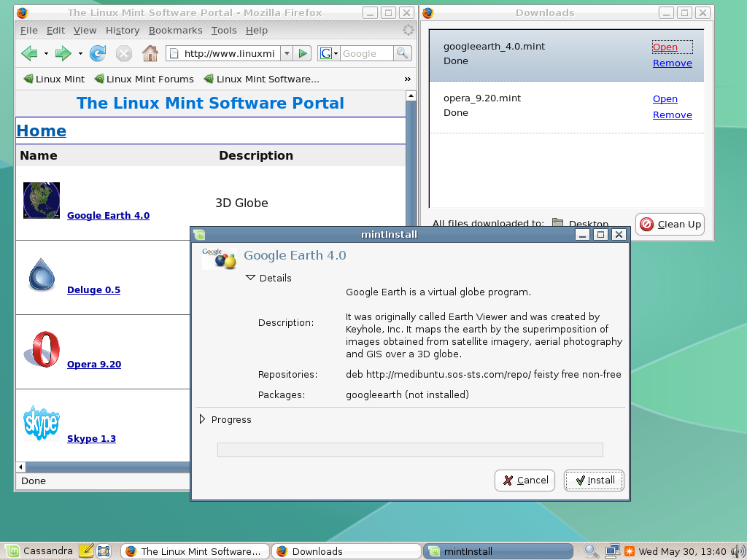Open the Skype 1.3 link
The image size is (747, 560).
click(x=91, y=438)
